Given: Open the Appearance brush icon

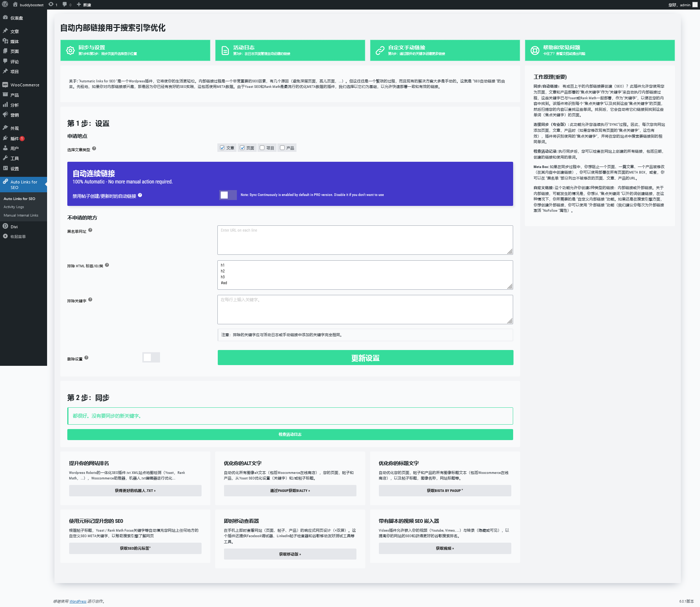Looking at the screenshot, I should (6, 128).
